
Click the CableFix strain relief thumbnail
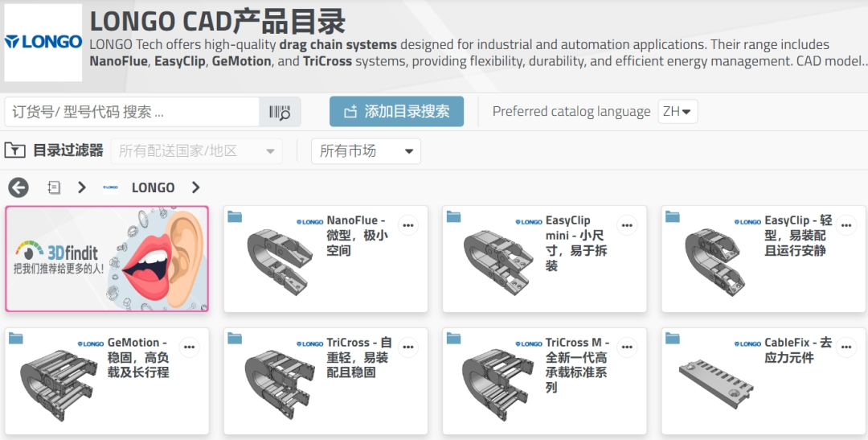[716, 384]
